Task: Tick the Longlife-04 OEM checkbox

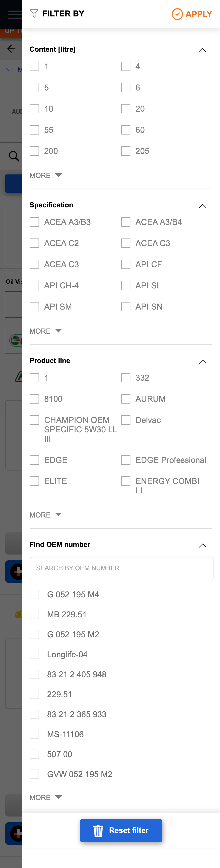Action: click(34, 654)
